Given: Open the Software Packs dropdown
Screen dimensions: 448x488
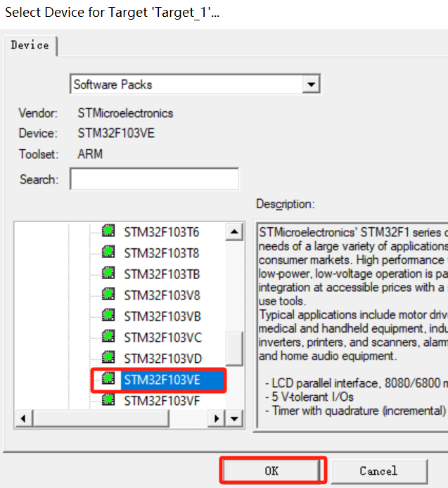Looking at the screenshot, I should (x=311, y=84).
